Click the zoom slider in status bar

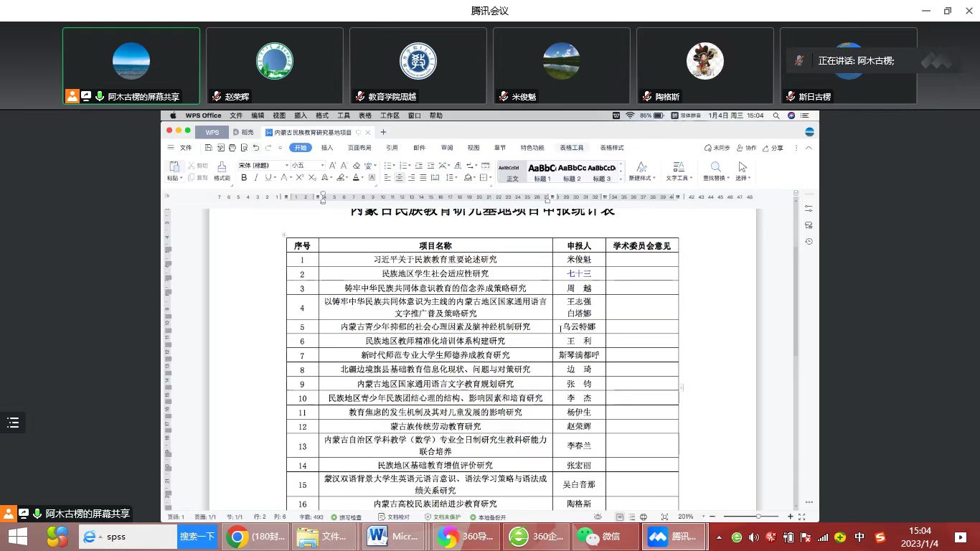757,517
